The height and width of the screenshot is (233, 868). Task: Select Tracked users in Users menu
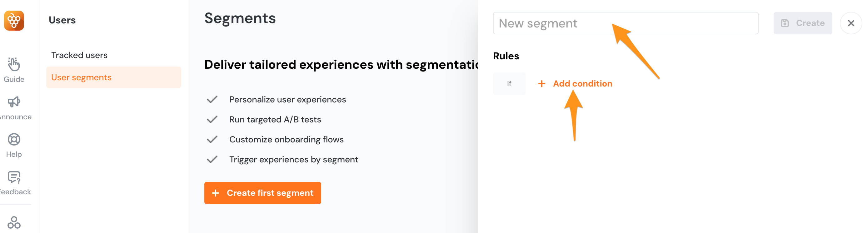pyautogui.click(x=79, y=55)
